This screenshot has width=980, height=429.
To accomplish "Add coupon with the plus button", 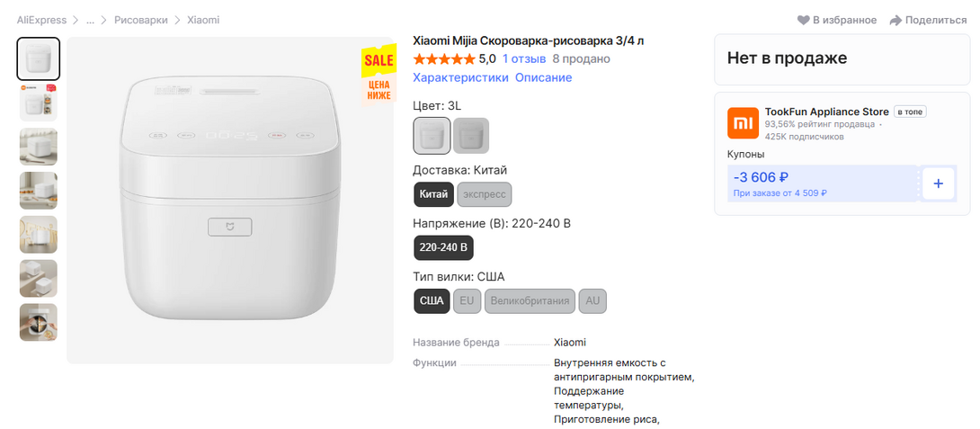I will point(938,183).
